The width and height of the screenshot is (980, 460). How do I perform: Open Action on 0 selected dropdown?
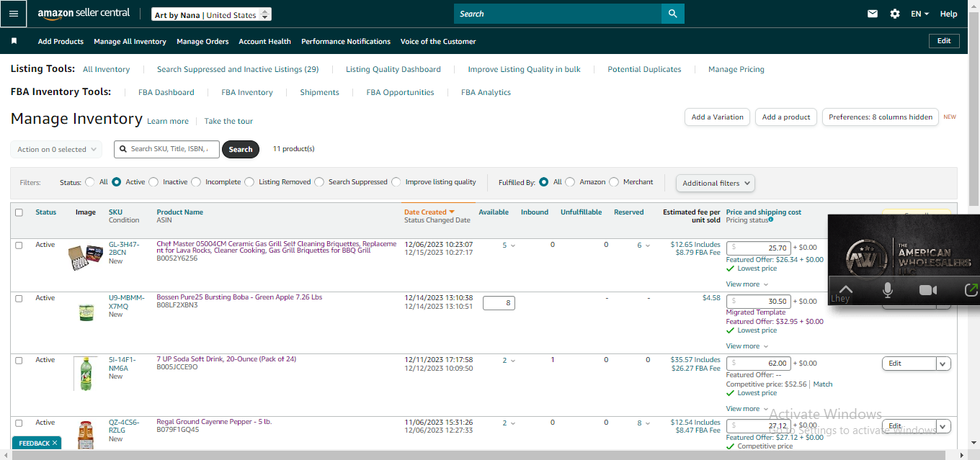point(56,150)
